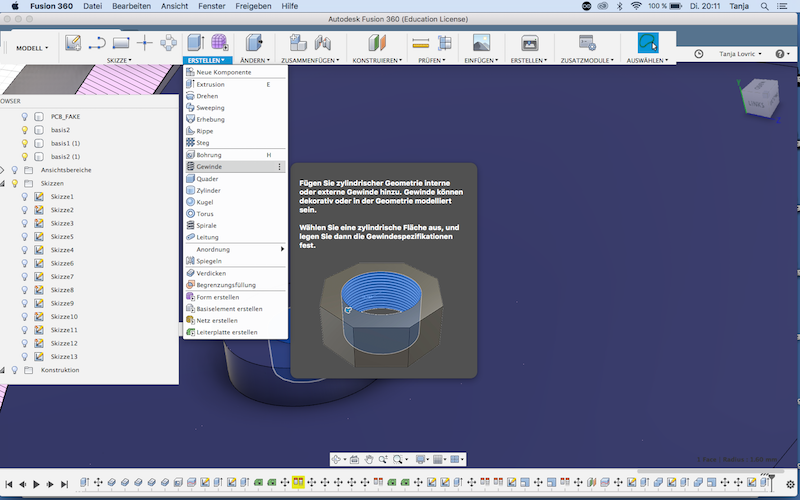This screenshot has width=800, height=500.
Task: Click the Create Sketch toolbar icon
Action: [73, 43]
